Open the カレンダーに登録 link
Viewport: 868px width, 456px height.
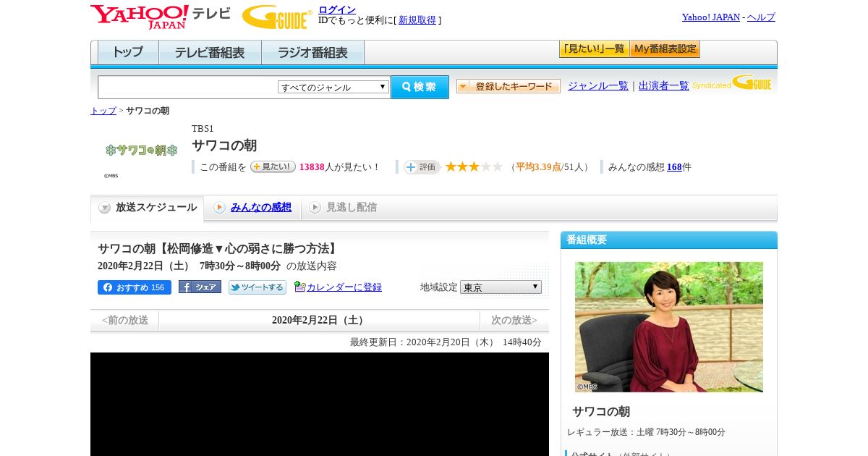(344, 287)
